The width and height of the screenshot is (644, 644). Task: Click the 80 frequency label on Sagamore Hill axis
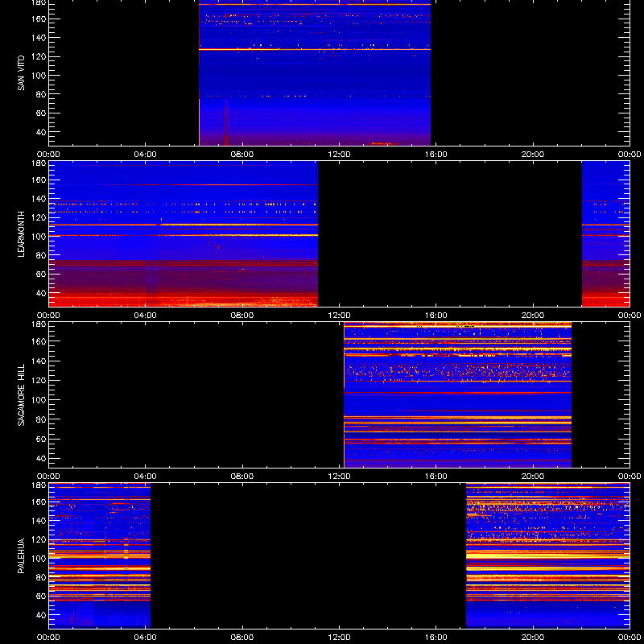[x=41, y=419]
